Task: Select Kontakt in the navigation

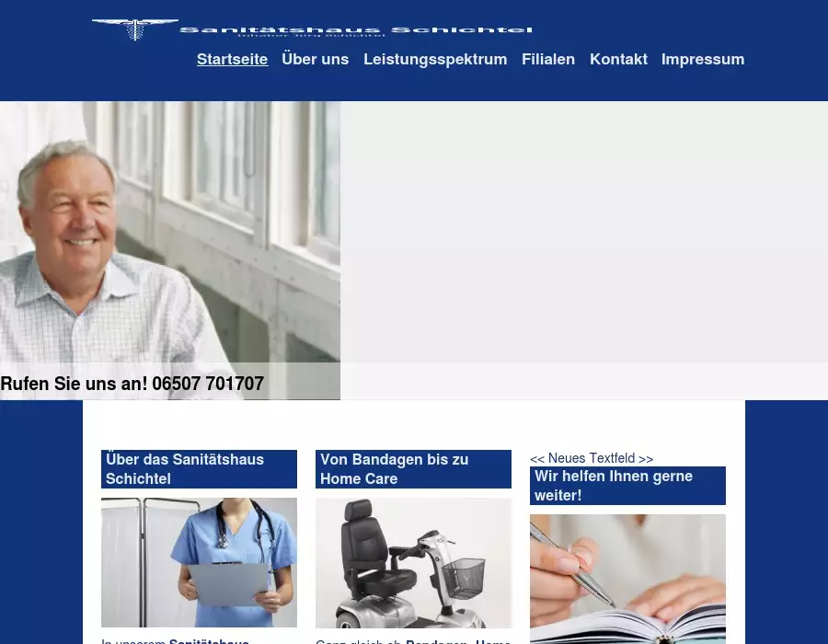Action: [x=618, y=60]
